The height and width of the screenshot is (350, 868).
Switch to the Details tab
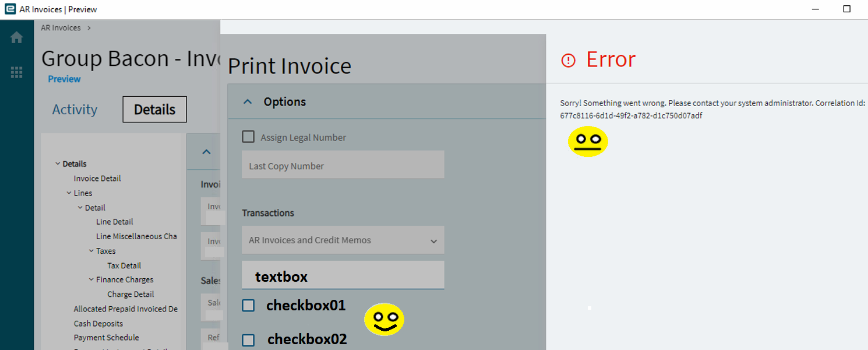tap(154, 109)
